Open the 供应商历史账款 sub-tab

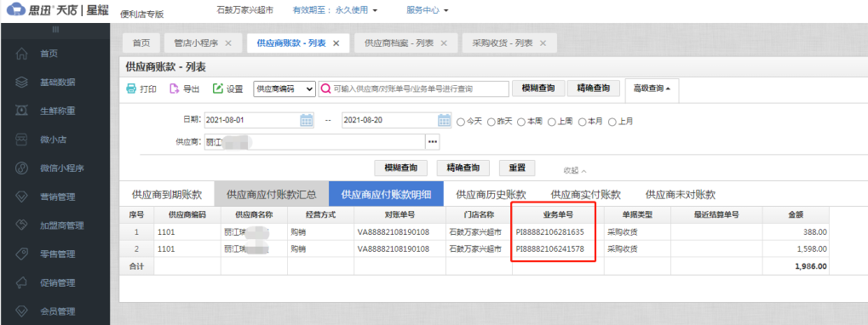(x=491, y=194)
